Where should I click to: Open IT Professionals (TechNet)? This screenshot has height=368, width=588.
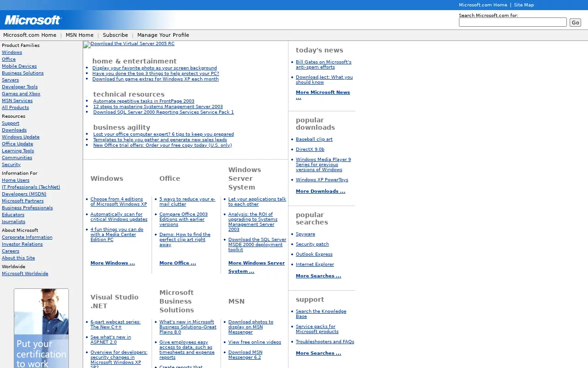[x=31, y=187]
